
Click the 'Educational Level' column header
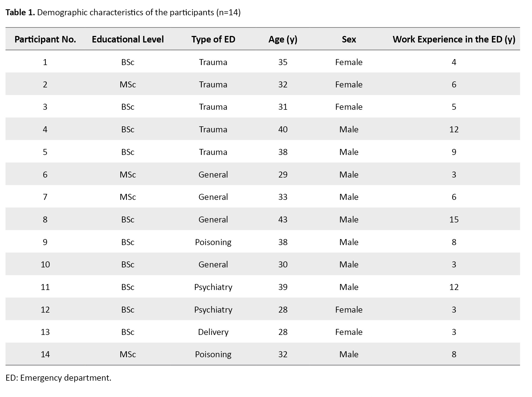click(128, 39)
